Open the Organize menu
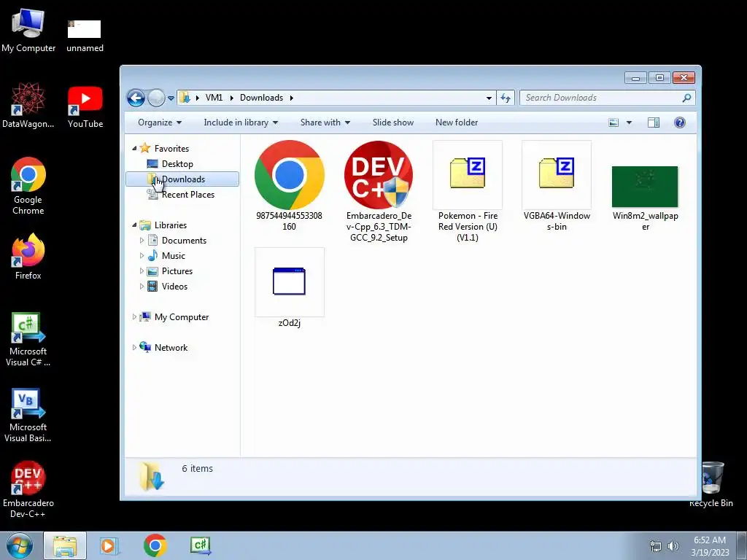This screenshot has width=747, height=560. [x=160, y=122]
